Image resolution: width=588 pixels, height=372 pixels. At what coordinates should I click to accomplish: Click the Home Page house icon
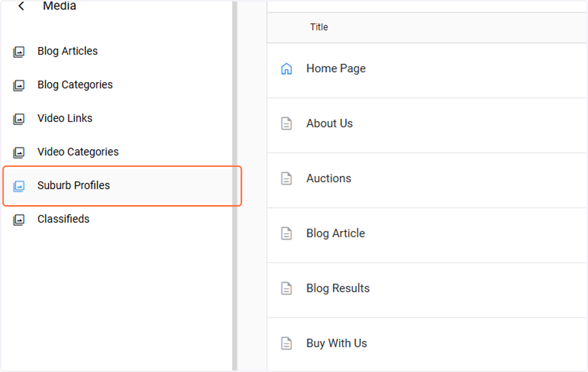coord(286,69)
